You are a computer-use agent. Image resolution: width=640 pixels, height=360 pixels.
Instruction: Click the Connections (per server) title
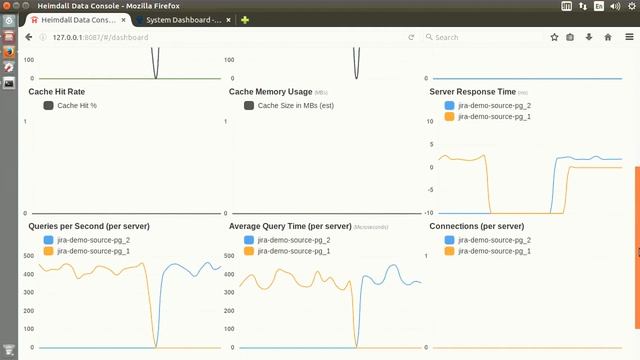coord(477,226)
